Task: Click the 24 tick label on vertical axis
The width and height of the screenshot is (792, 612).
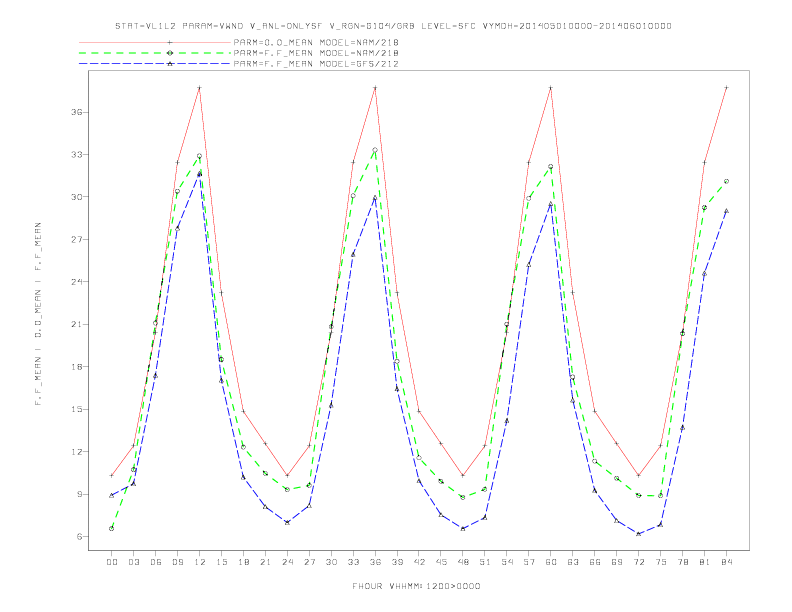Action: pyautogui.click(x=76, y=282)
